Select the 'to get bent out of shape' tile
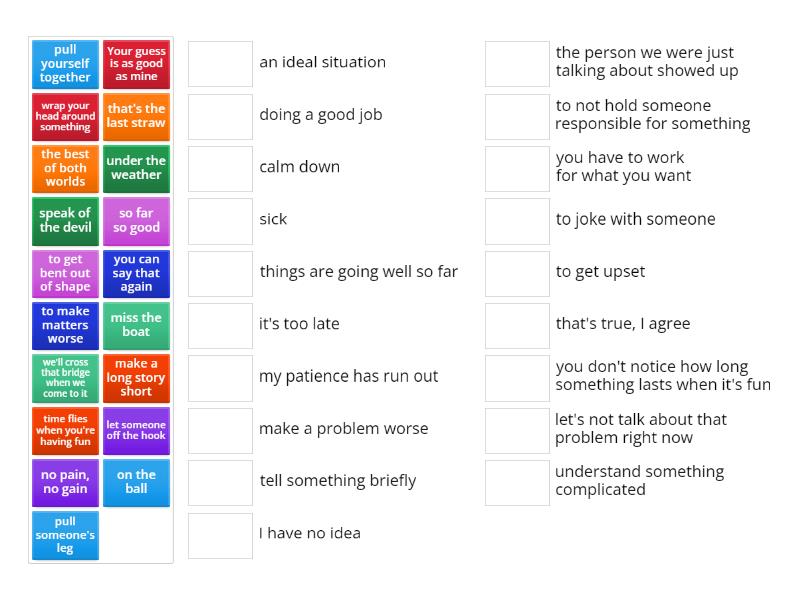The image size is (800, 600). tap(64, 273)
